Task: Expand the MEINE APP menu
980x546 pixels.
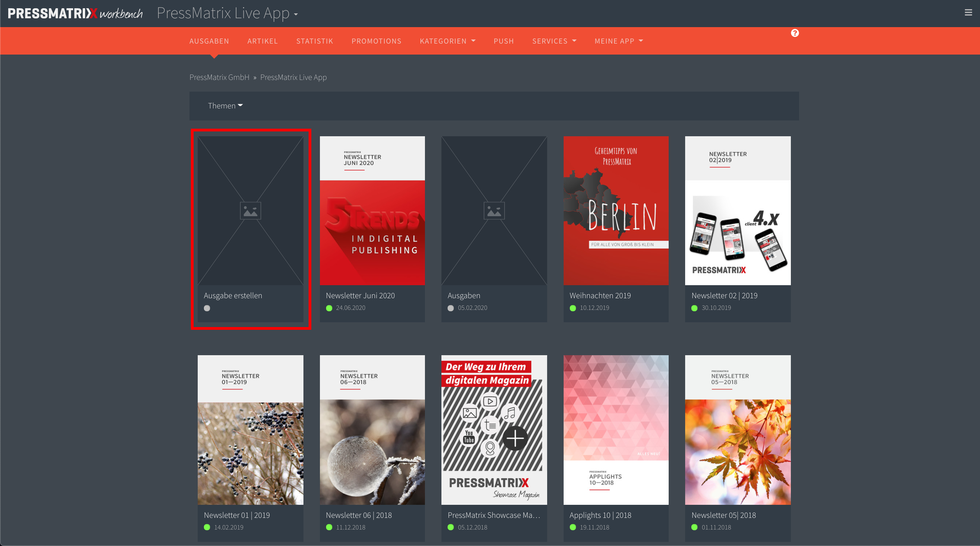Action: pyautogui.click(x=619, y=41)
